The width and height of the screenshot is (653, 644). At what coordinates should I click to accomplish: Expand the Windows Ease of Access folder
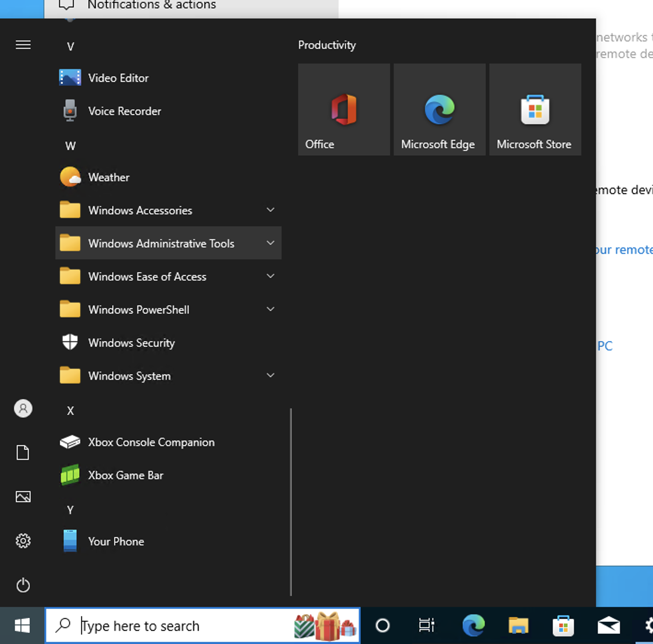[168, 276]
